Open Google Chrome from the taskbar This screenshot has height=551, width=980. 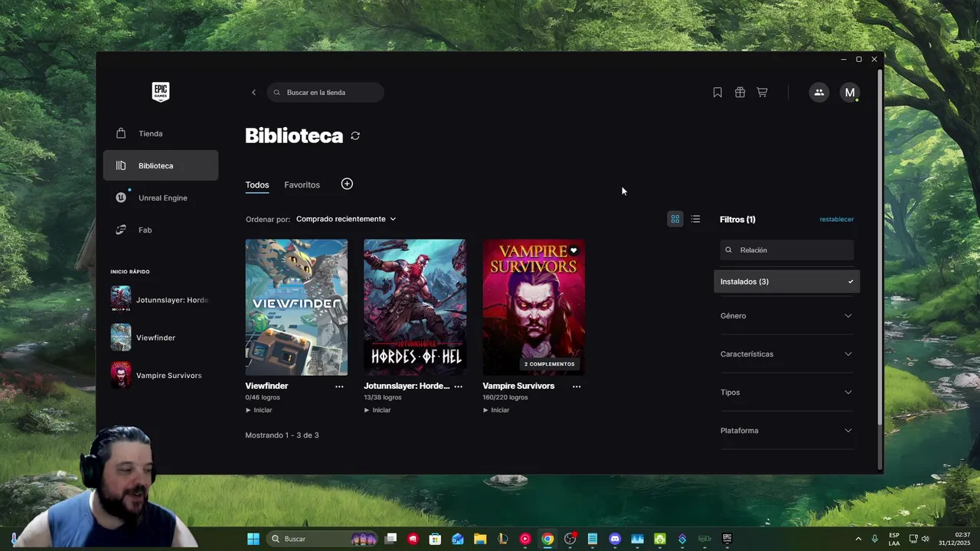pyautogui.click(x=547, y=539)
